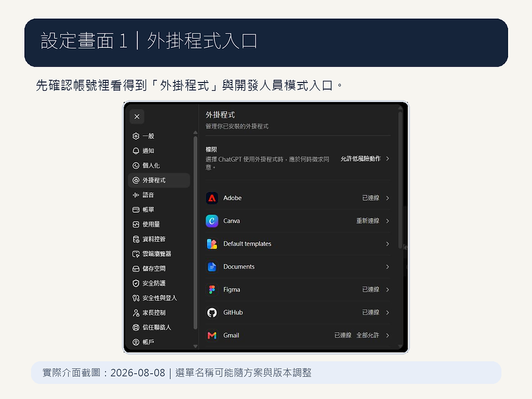
Task: Click the GitHub octocat logo
Action: (x=212, y=313)
